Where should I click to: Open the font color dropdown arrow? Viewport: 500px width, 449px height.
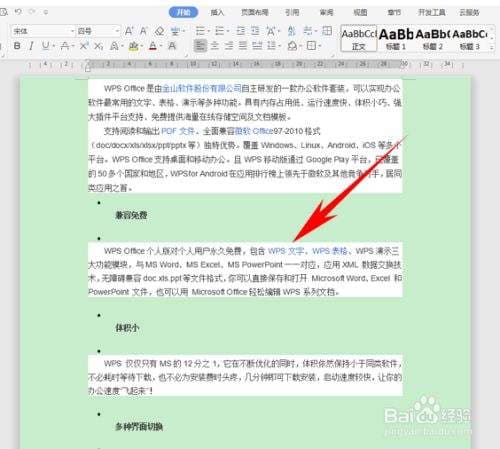click(161, 46)
